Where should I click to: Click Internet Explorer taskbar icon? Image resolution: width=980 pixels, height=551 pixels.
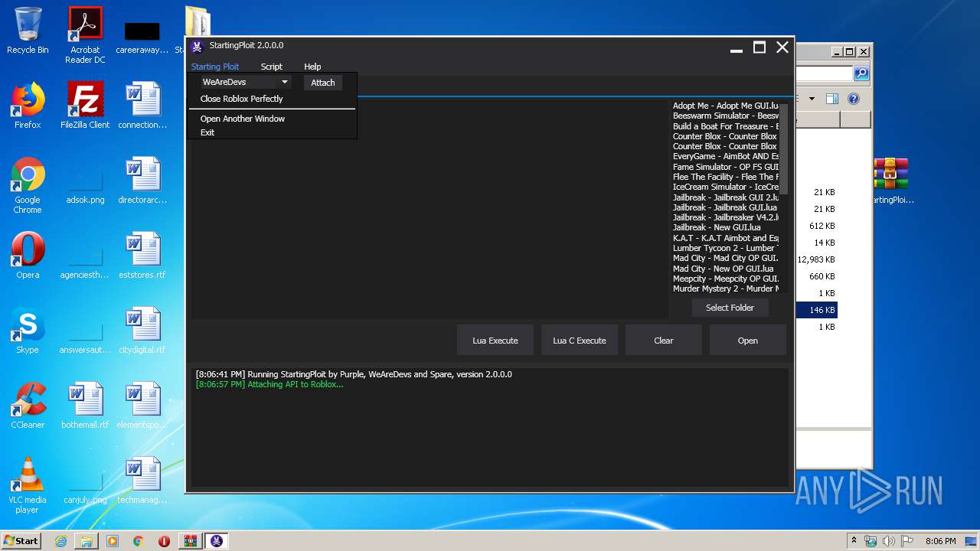tap(60, 541)
